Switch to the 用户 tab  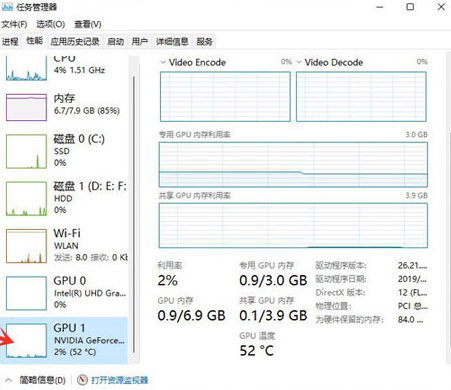click(140, 41)
